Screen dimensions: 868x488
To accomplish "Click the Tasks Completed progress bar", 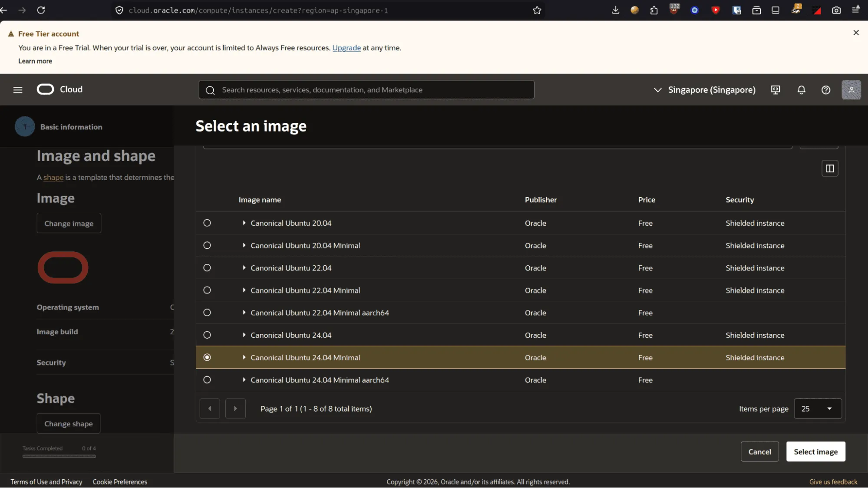I will pyautogui.click(x=59, y=456).
